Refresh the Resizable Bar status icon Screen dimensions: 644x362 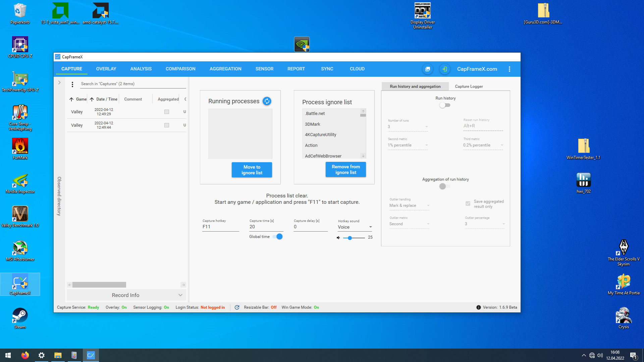(x=237, y=307)
